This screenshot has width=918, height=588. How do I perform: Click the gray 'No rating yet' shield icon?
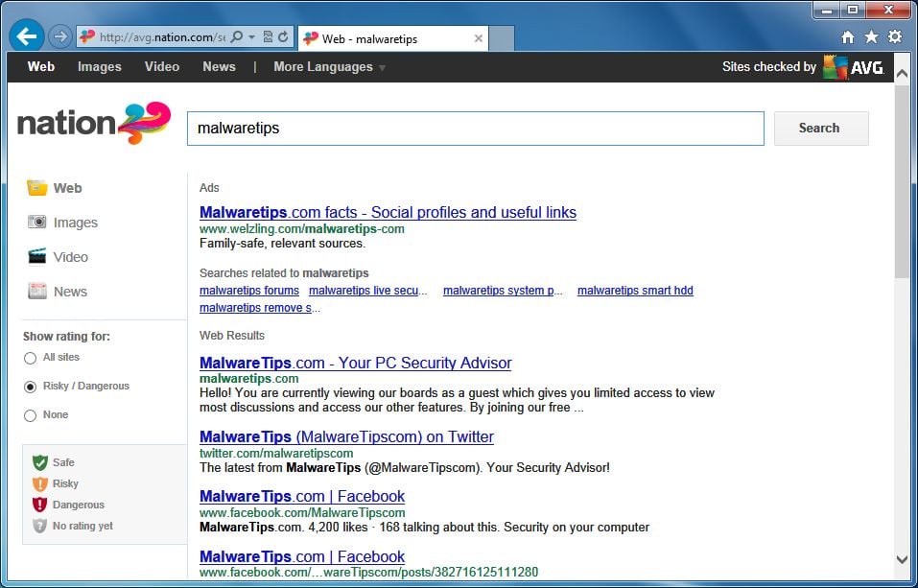click(x=40, y=526)
